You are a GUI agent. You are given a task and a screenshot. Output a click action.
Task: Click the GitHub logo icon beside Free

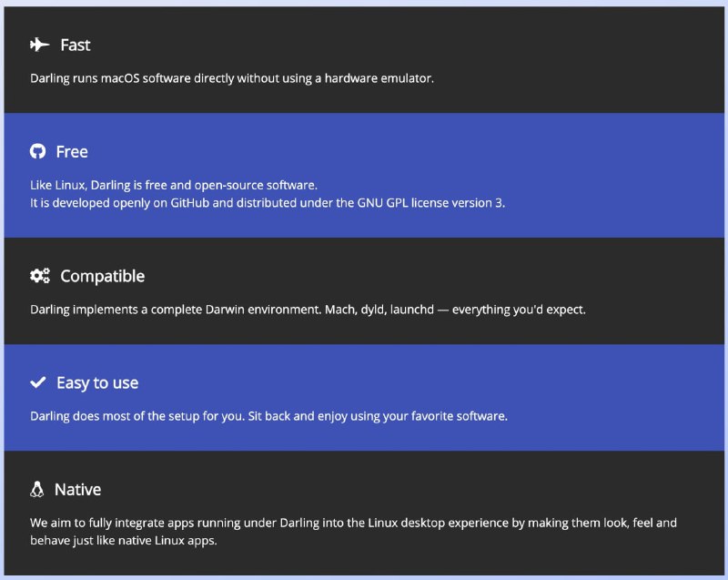tap(37, 151)
